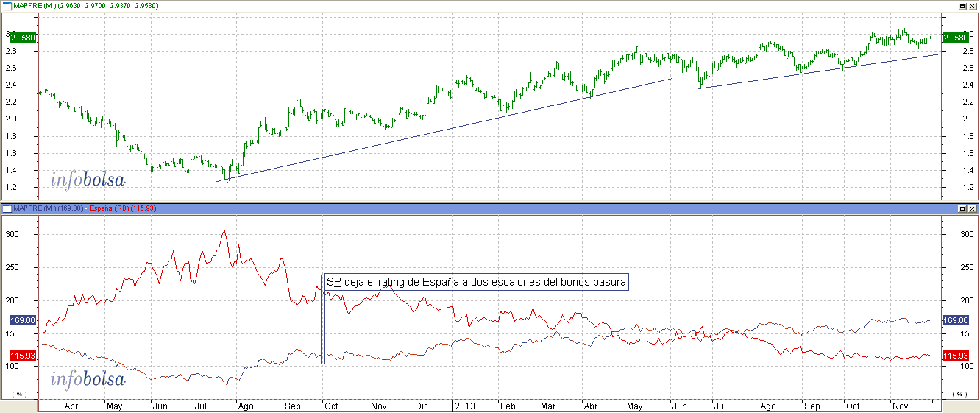Click the (%) unit label at bottom right
Viewport: 980px width, 413px height.
click(959, 395)
